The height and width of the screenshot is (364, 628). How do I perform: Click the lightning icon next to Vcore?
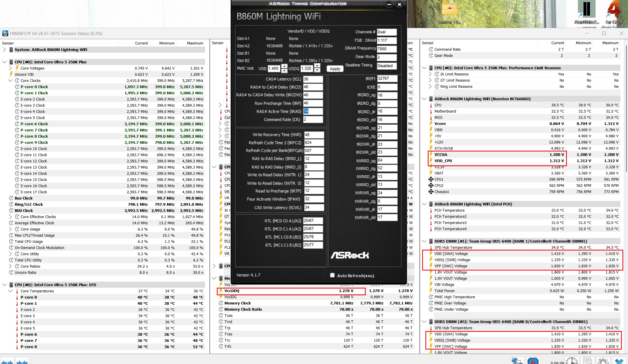click(431, 123)
